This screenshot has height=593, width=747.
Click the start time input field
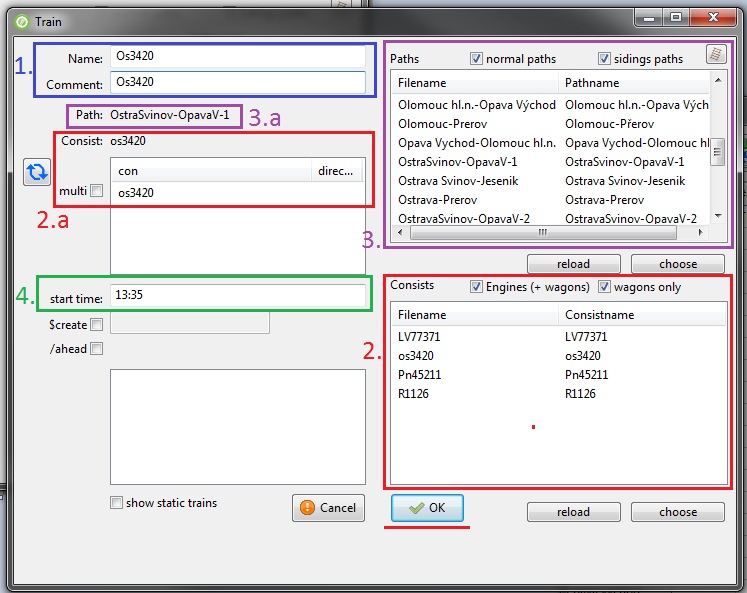(x=237, y=296)
